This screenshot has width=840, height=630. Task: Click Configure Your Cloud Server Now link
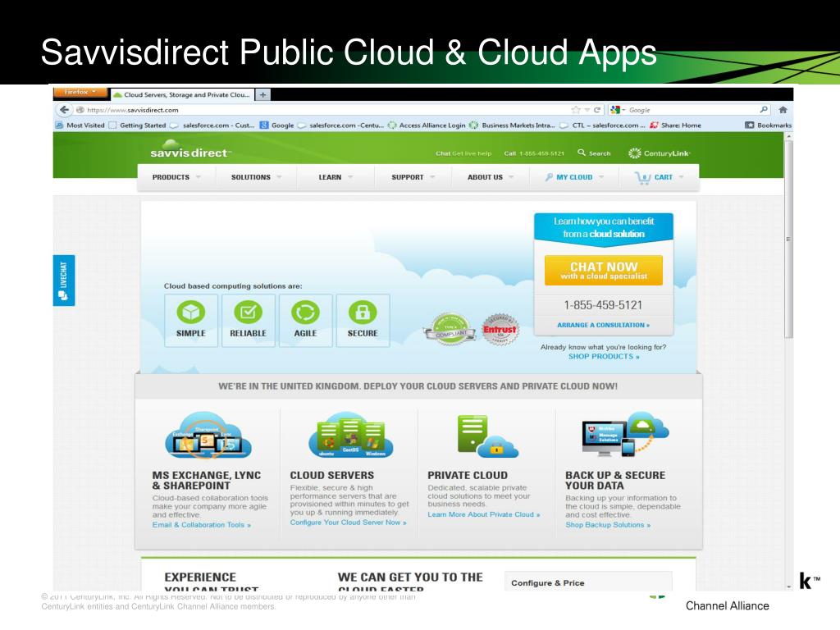[x=348, y=523]
